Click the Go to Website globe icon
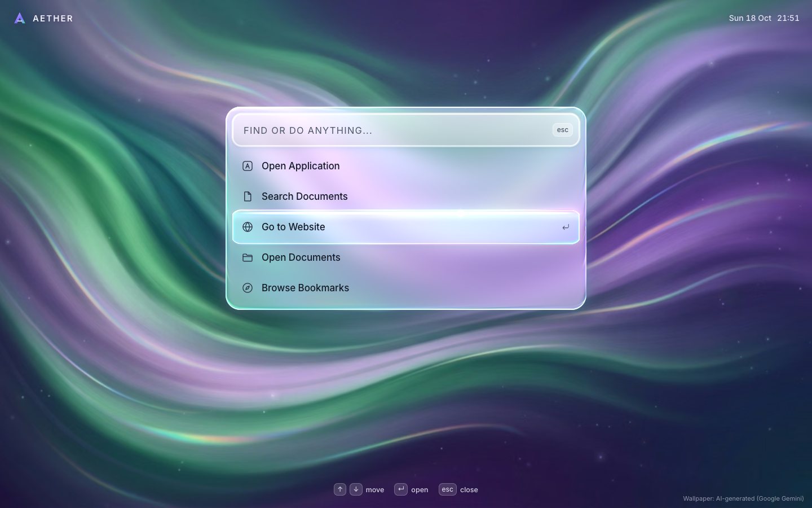Image resolution: width=812 pixels, height=508 pixels. tap(248, 227)
